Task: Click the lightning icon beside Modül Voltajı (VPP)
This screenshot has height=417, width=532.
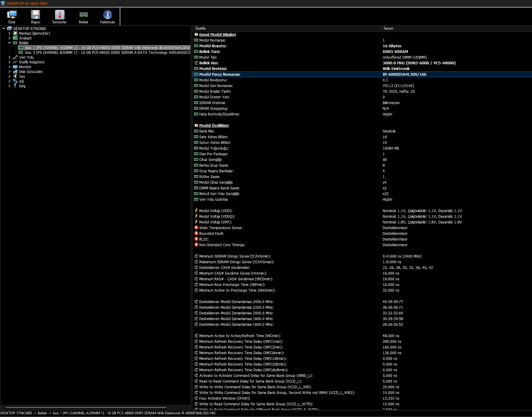Action: tap(196, 222)
